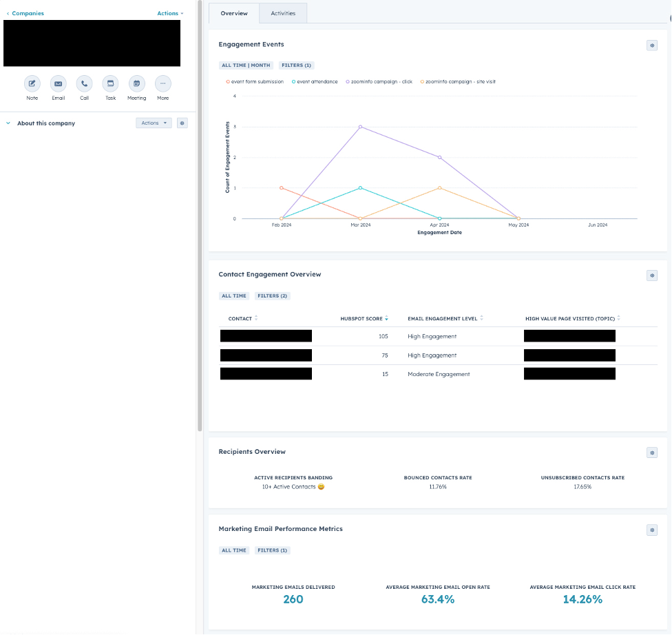This screenshot has width=672, height=635.
Task: Open the top Actions dropdown menu
Action: click(170, 13)
